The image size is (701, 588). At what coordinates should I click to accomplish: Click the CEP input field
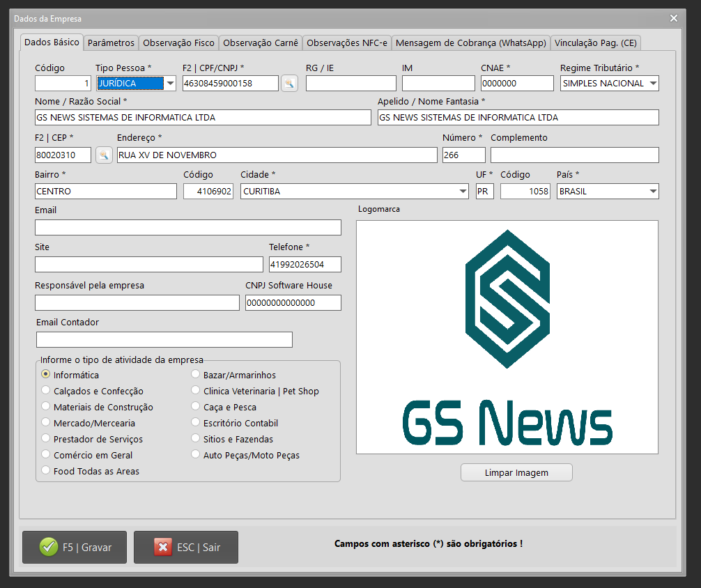(x=63, y=155)
